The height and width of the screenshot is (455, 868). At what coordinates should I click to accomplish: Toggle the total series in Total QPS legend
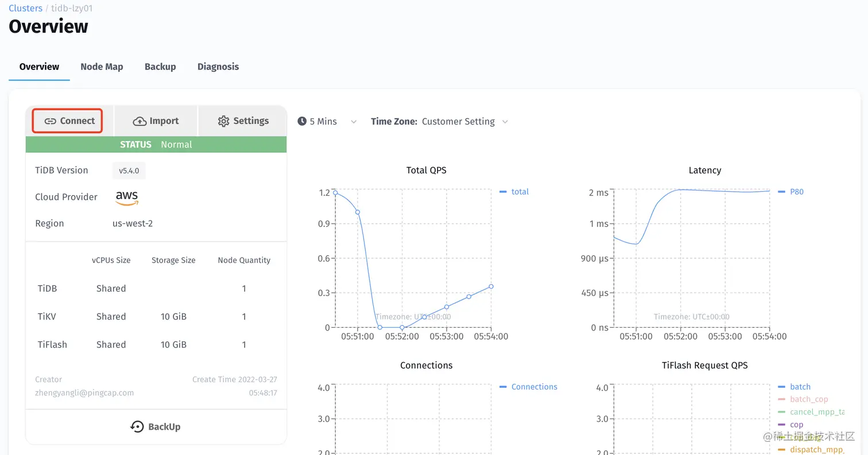point(514,192)
